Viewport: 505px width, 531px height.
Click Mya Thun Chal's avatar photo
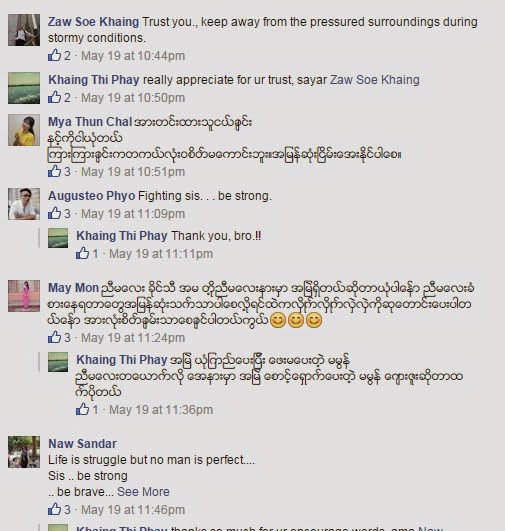(24, 130)
